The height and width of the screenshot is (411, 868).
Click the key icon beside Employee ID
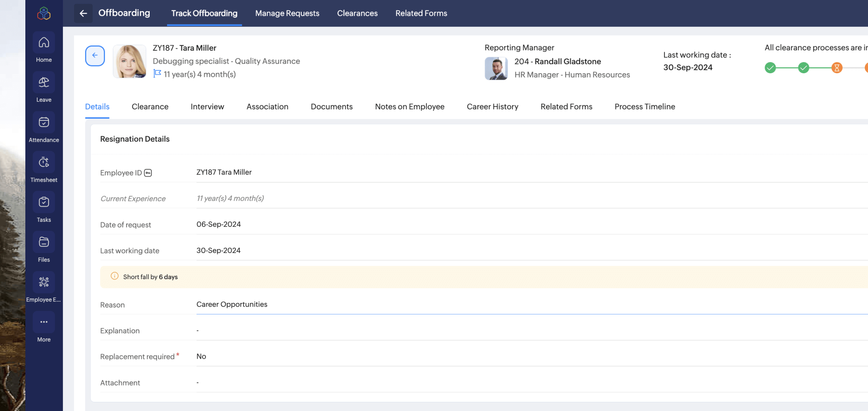[147, 173]
